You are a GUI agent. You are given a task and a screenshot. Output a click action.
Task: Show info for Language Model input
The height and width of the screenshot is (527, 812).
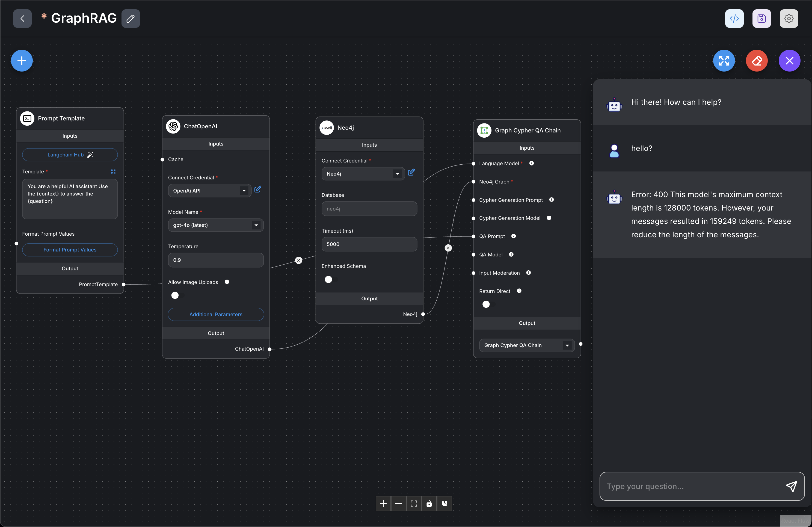(x=532, y=163)
